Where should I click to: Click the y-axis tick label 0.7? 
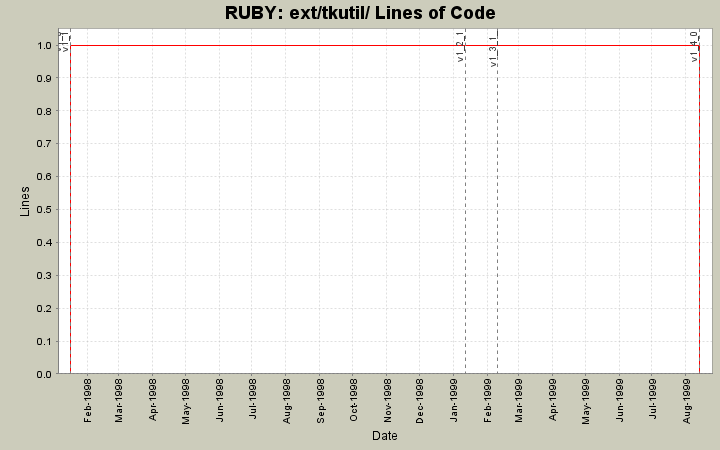[x=44, y=144]
